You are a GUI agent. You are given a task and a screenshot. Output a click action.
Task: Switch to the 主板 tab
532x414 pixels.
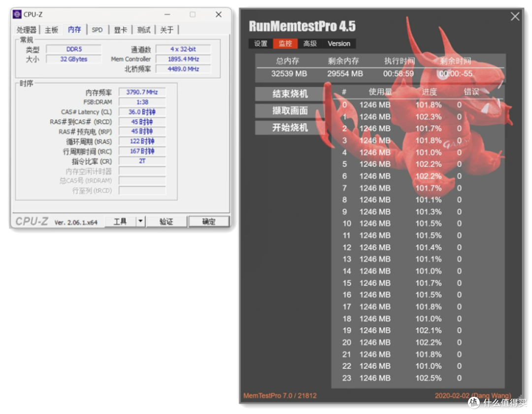pos(52,30)
